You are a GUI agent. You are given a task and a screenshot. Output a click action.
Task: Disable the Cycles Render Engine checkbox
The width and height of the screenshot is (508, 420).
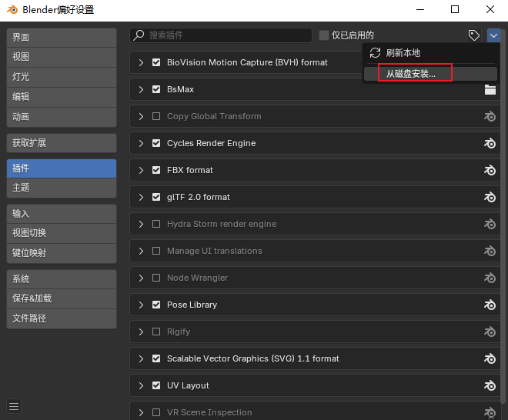pyautogui.click(x=156, y=143)
